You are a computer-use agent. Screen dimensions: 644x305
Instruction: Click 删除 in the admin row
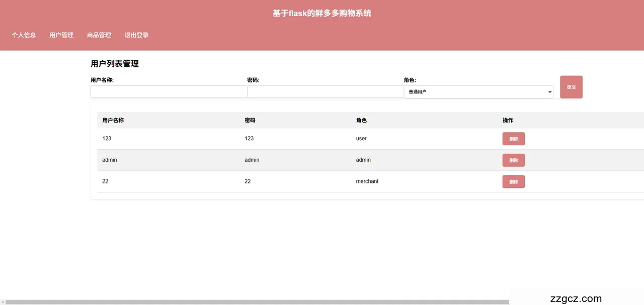(513, 160)
